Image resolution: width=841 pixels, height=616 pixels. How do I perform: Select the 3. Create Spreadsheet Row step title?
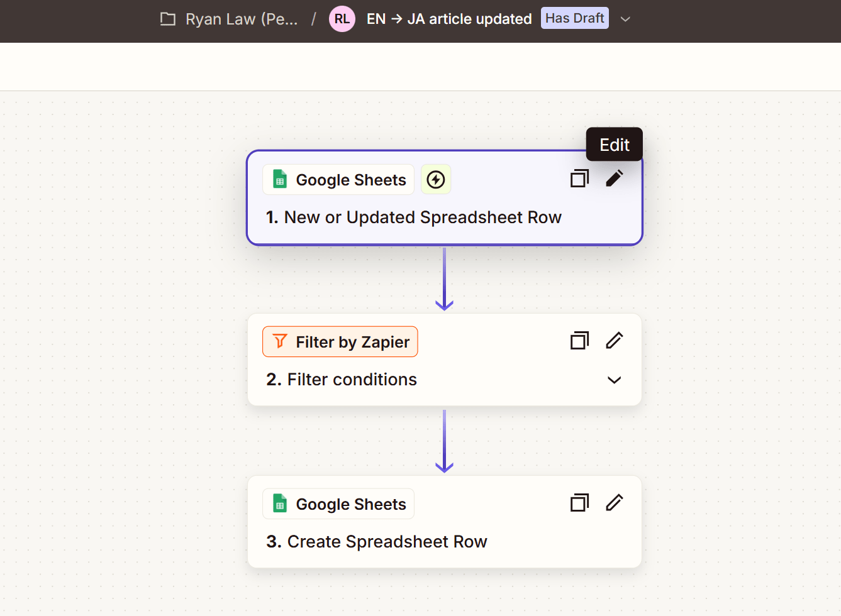pyautogui.click(x=377, y=542)
